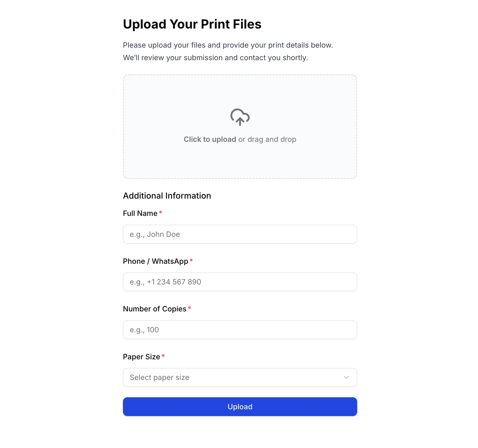Click the red asterisk after Number of Copies
The height and width of the screenshot is (448, 478).
(189, 308)
